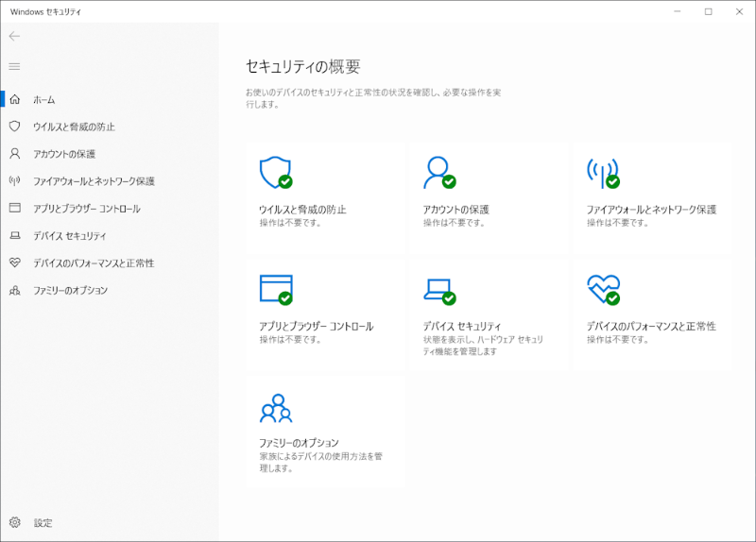Screen dimensions: 756x542
Task: Click the person icon for アカウントの保護 in sidebar
Action: click(x=14, y=154)
